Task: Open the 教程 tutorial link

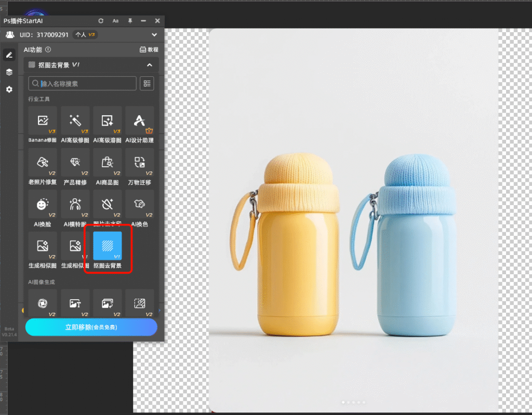Action: click(149, 50)
